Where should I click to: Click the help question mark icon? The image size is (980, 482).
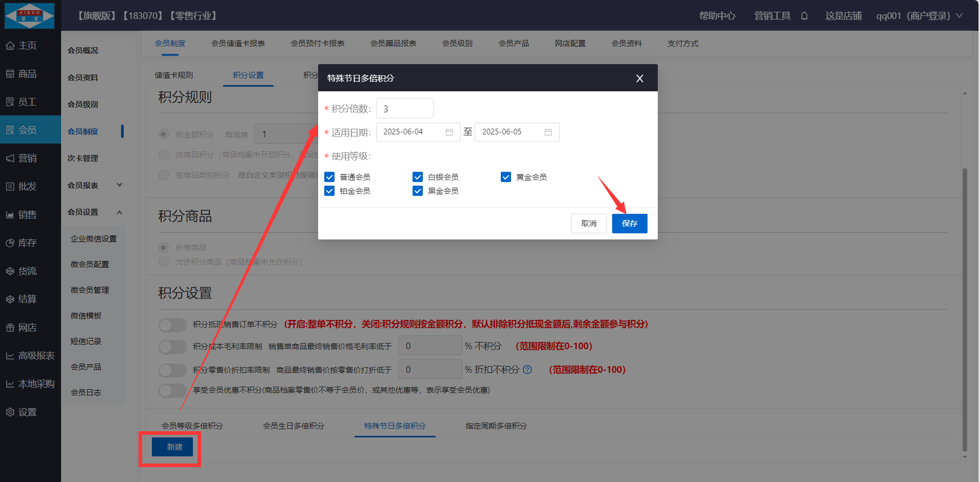pyautogui.click(x=527, y=370)
